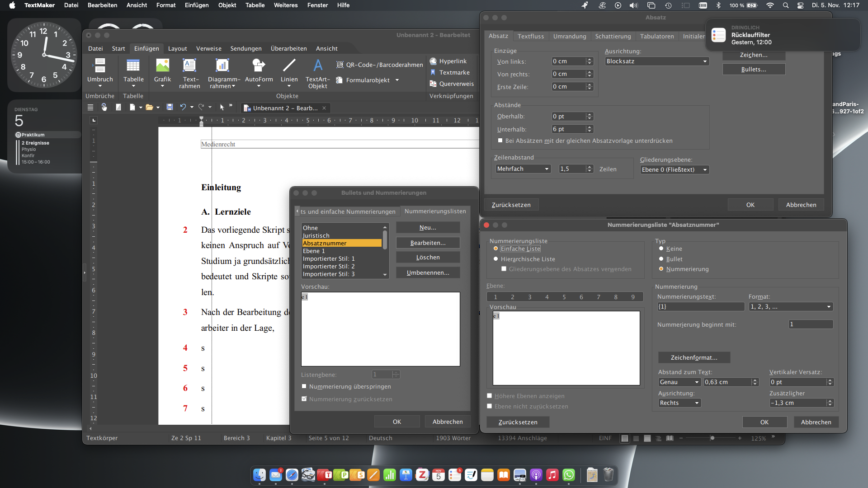The height and width of the screenshot is (488, 868).
Task: Check Höhere Ebenen anzeigen option
Action: [490, 396]
